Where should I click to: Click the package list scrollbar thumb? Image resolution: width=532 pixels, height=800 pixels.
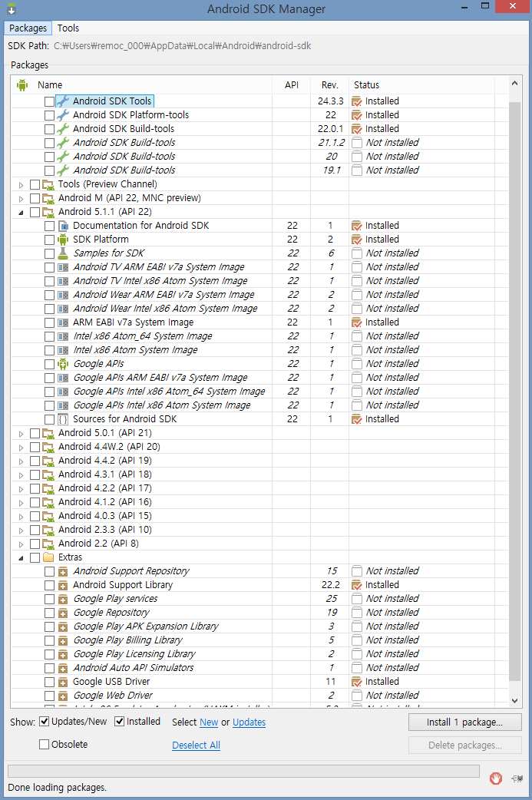coord(514,391)
